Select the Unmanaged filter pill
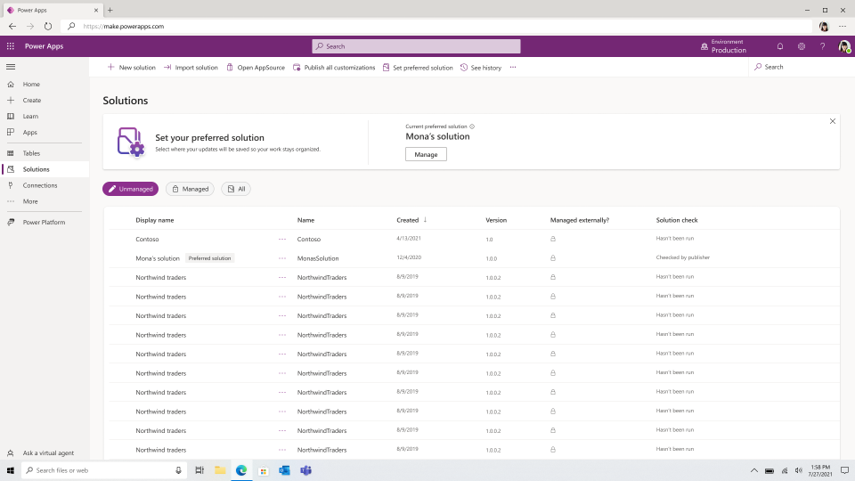The image size is (855, 481). click(130, 189)
